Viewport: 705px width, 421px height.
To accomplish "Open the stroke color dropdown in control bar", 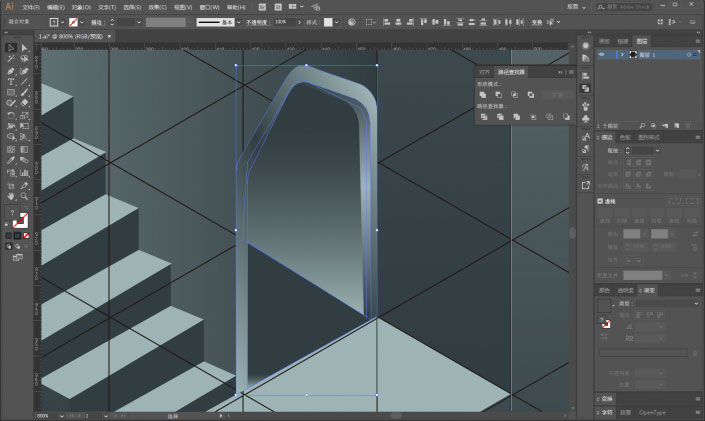I will (81, 22).
